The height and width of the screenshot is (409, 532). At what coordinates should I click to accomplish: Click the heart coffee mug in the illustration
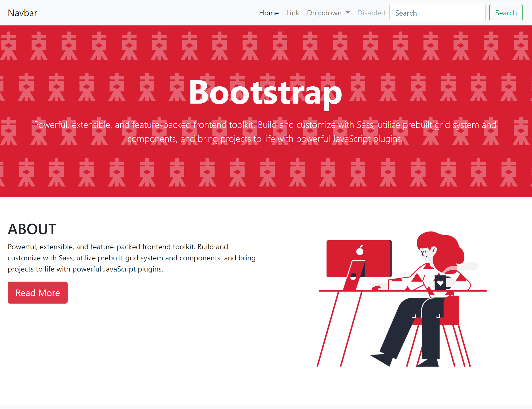[441, 283]
